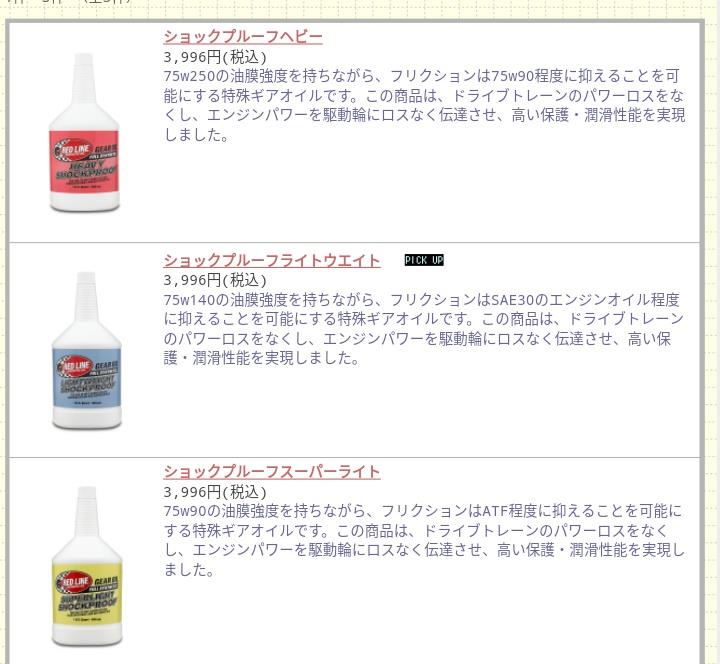Click the 75w90 ATF description paragraph

[x=424, y=540]
